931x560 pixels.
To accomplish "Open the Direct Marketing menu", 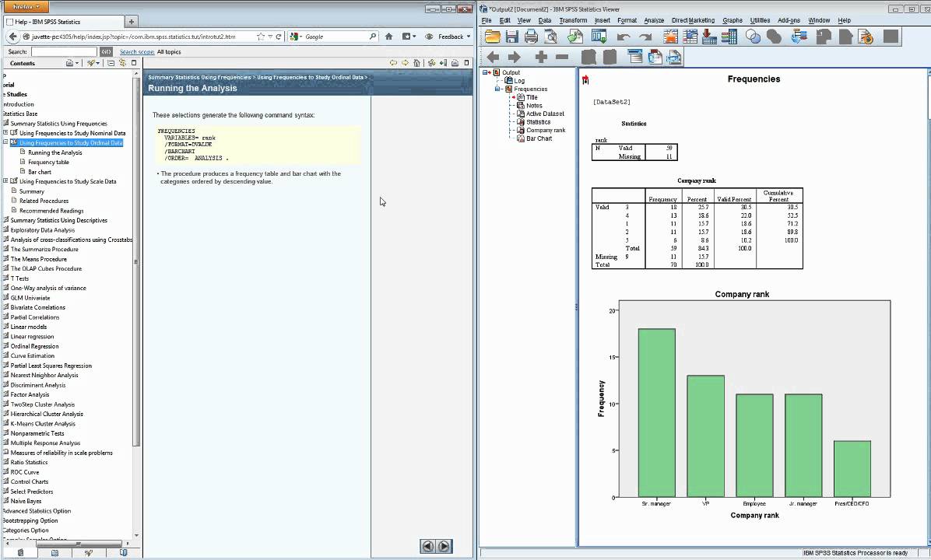I will pyautogui.click(x=693, y=20).
